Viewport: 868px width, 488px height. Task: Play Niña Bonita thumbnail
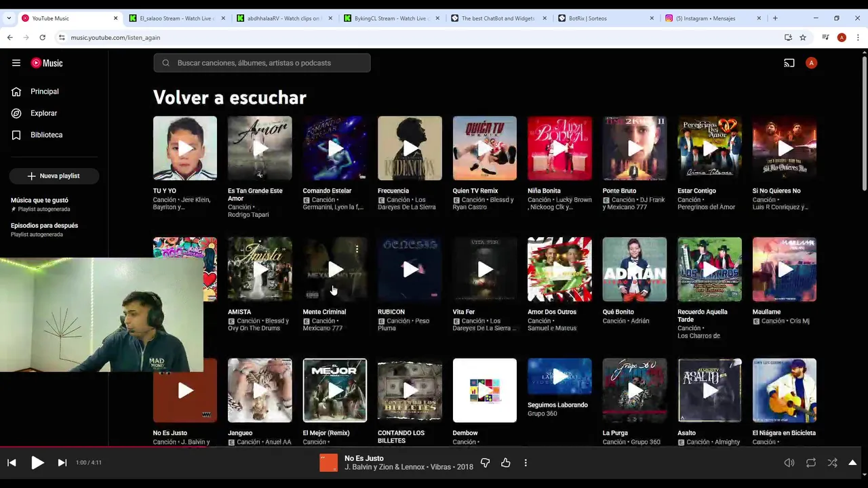click(x=559, y=148)
